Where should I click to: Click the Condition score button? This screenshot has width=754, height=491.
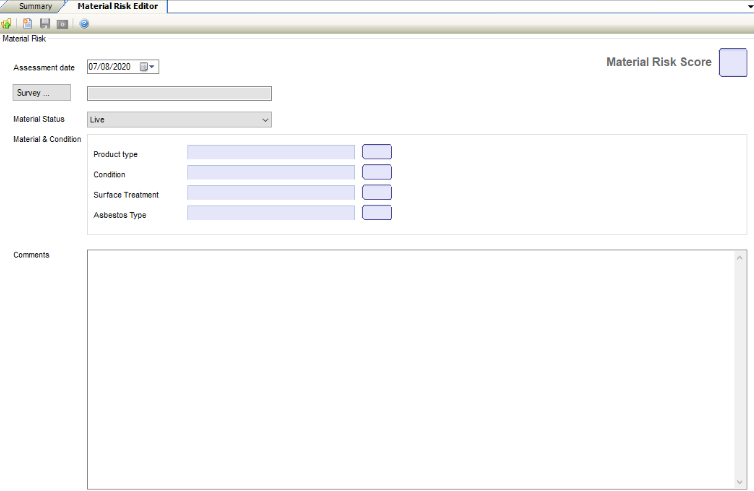click(376, 172)
